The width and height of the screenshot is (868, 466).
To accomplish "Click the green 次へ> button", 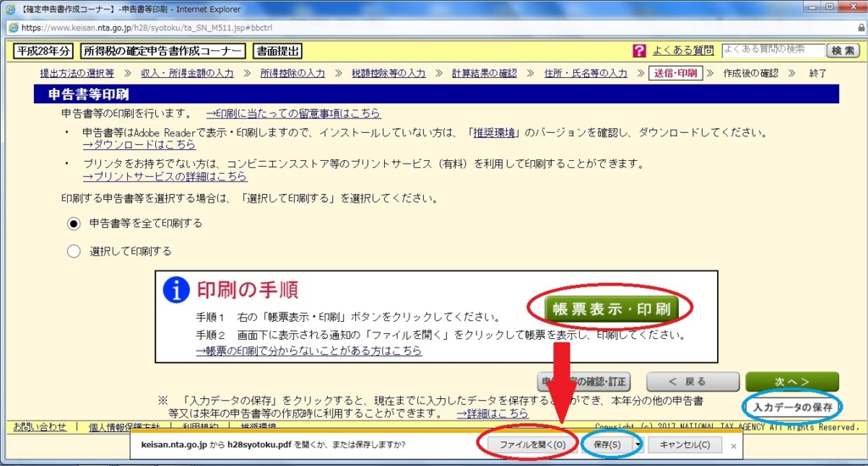I will 793,381.
